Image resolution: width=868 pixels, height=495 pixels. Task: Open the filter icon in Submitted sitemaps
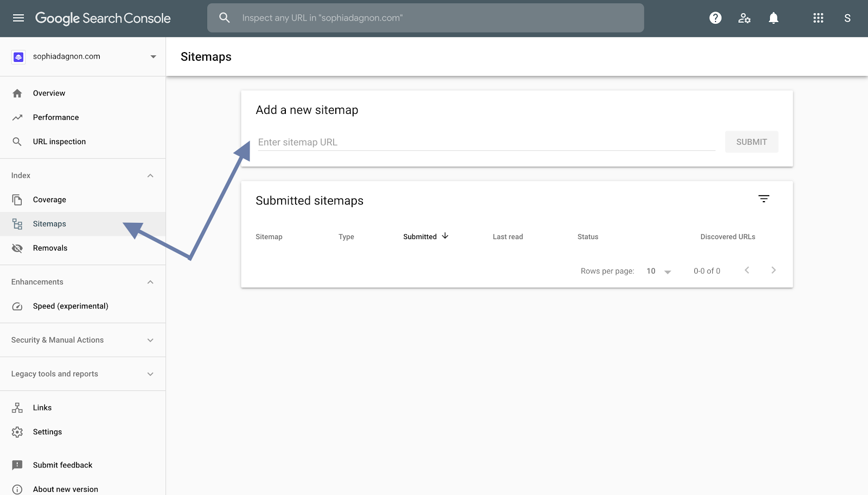764,199
